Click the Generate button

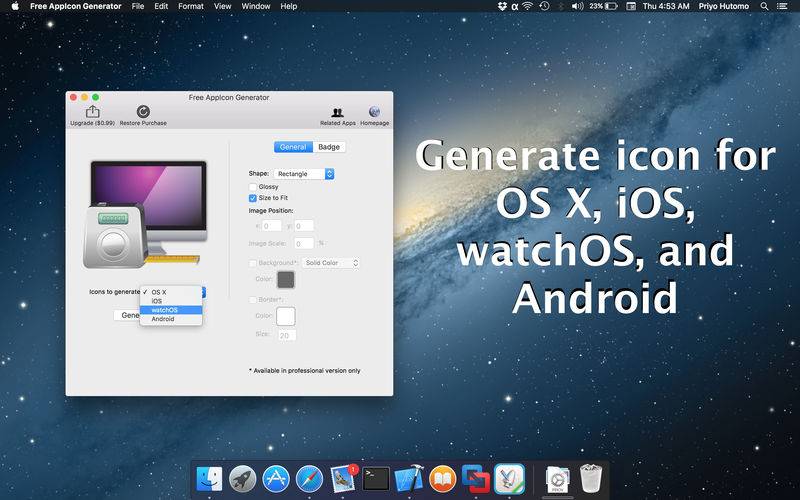127,315
